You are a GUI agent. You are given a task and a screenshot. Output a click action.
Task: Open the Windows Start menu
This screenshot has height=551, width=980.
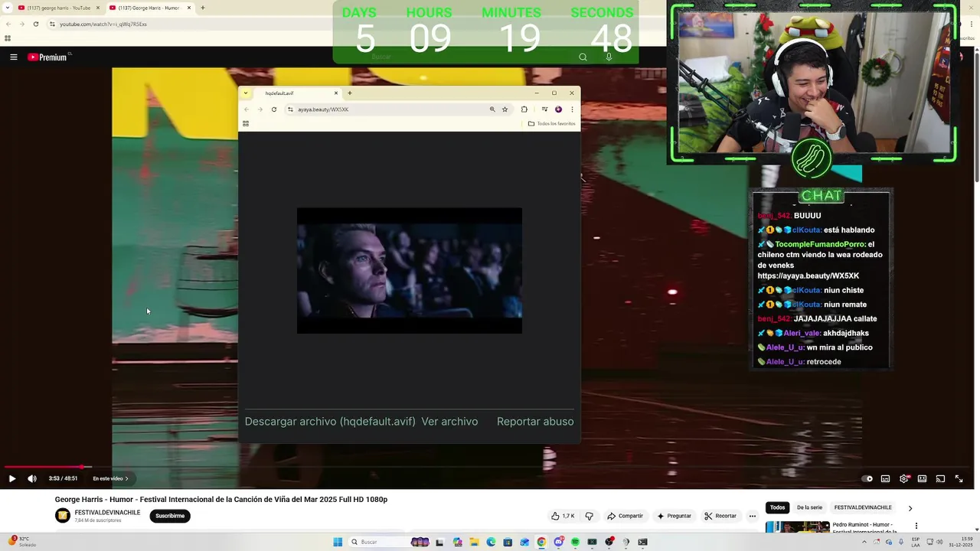tap(338, 542)
